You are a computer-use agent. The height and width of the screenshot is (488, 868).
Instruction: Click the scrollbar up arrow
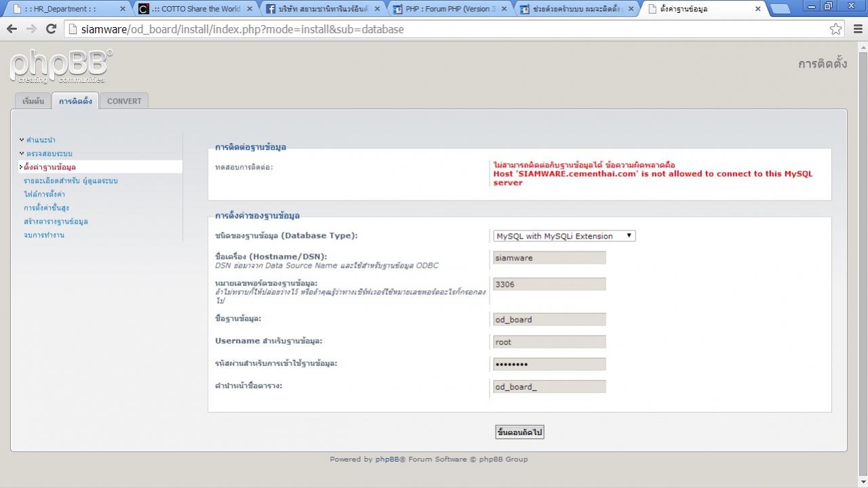coord(863,45)
